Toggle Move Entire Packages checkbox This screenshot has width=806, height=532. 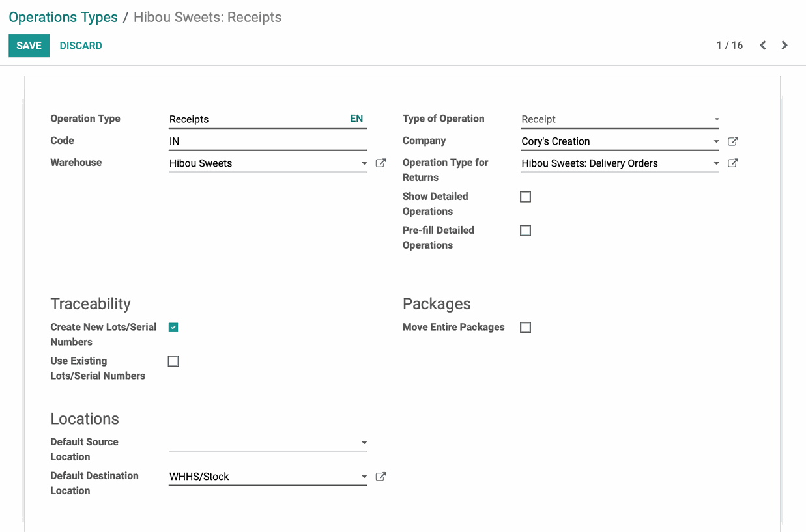[525, 328]
